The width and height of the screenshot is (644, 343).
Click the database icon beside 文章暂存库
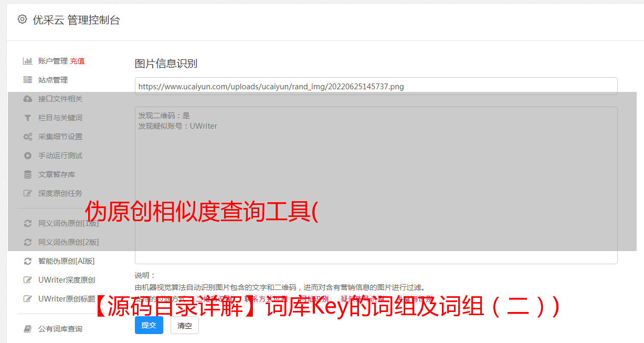(28, 174)
